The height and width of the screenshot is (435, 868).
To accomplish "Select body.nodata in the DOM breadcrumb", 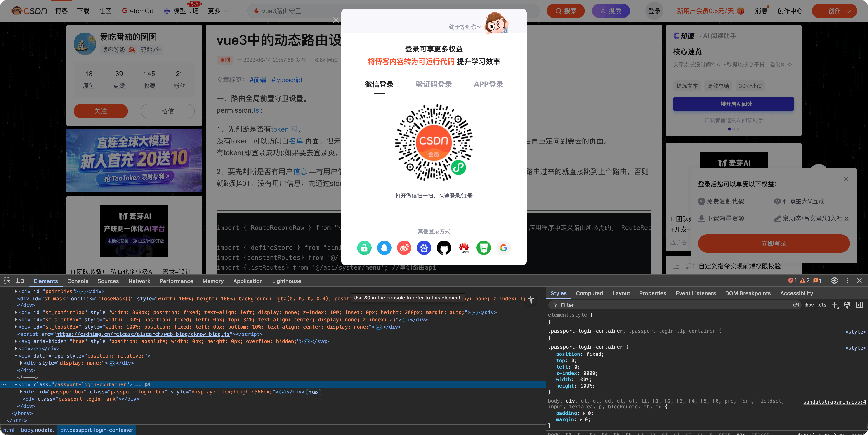I will coord(37,430).
